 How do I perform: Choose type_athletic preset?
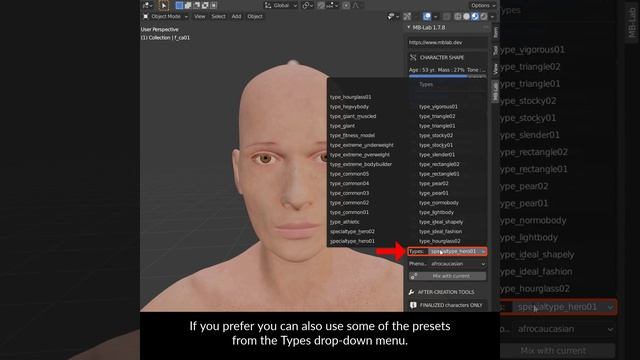(345, 222)
